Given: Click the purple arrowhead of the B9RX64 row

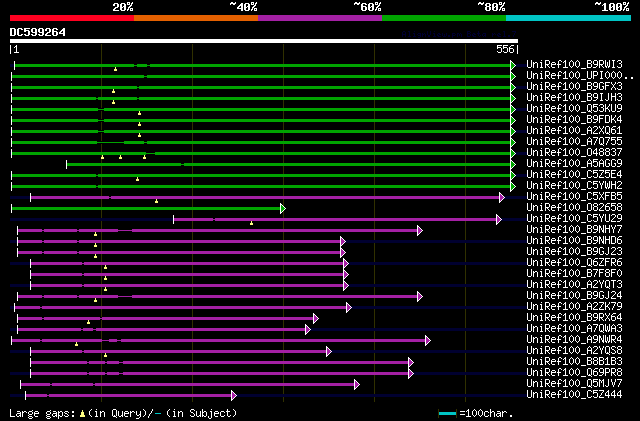Looking at the screenshot, I should (316, 319).
